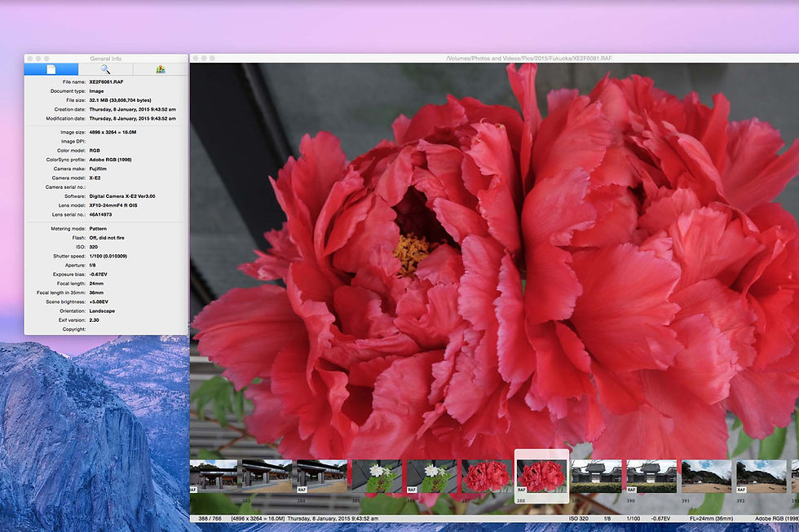Open the colorful map icon tab
799x532 pixels.
[x=161, y=69]
